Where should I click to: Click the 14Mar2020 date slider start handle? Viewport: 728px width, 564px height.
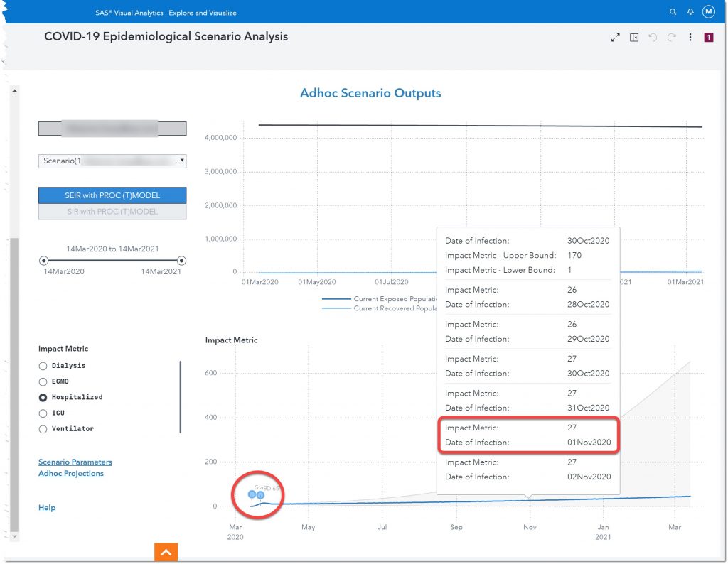[44, 261]
